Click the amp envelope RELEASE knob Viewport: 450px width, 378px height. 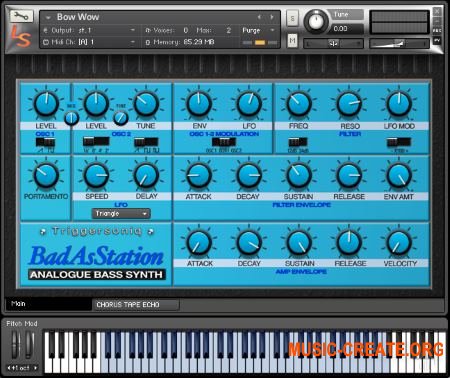[x=349, y=242]
